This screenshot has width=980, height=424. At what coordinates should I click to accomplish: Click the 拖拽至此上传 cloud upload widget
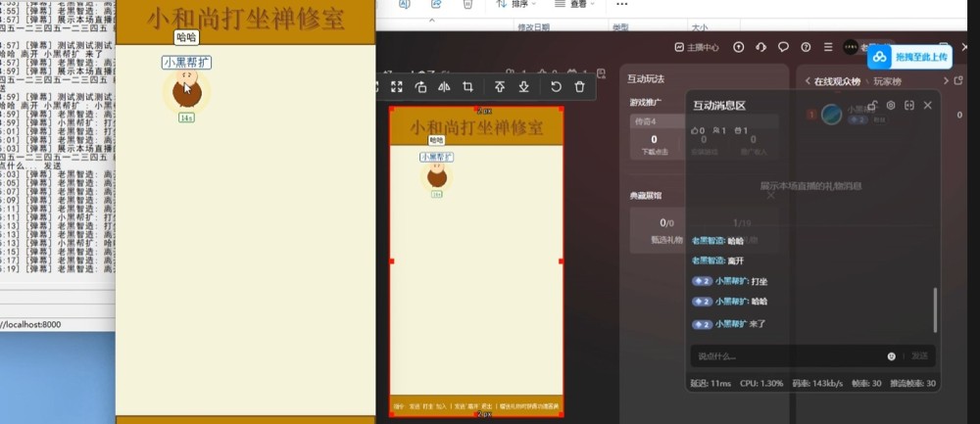click(x=909, y=57)
